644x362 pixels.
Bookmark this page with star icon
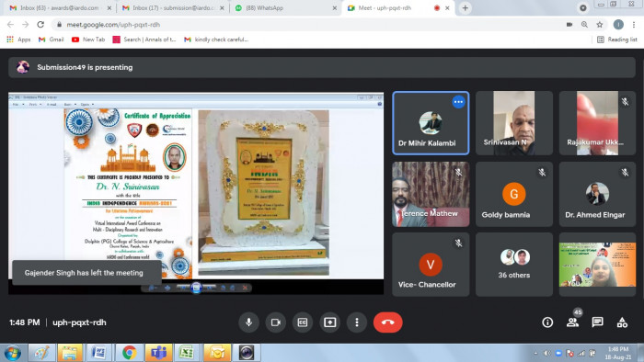coord(600,25)
